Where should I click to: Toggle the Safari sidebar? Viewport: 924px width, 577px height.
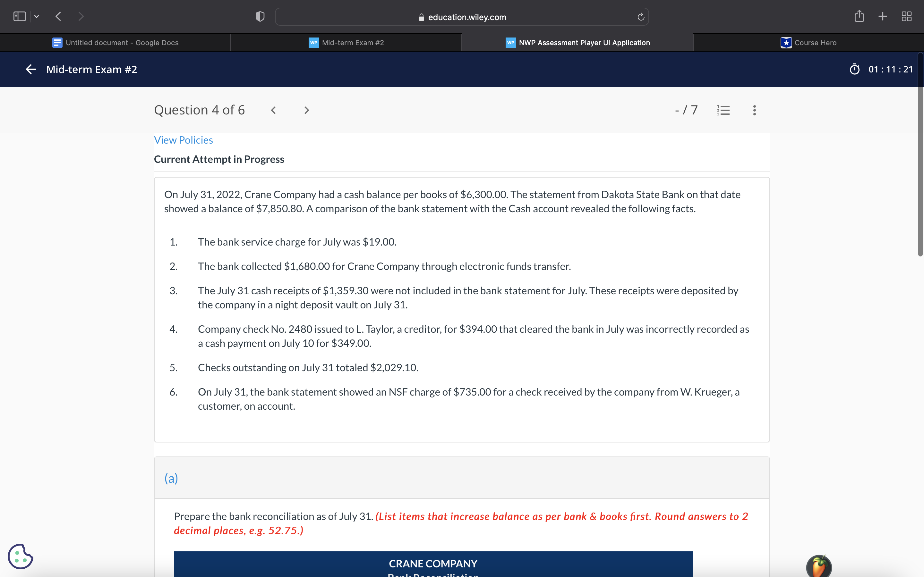click(19, 16)
